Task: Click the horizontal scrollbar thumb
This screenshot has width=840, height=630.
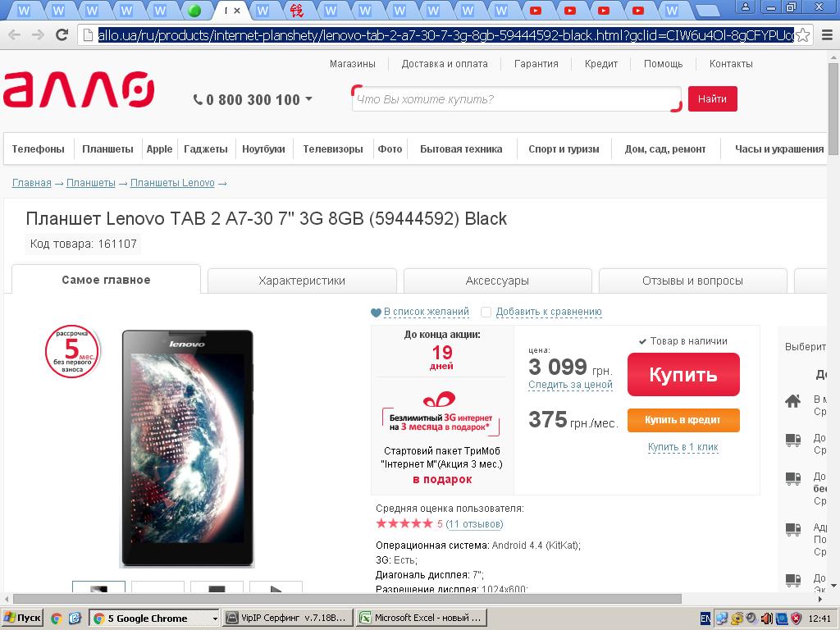Action: (x=347, y=598)
